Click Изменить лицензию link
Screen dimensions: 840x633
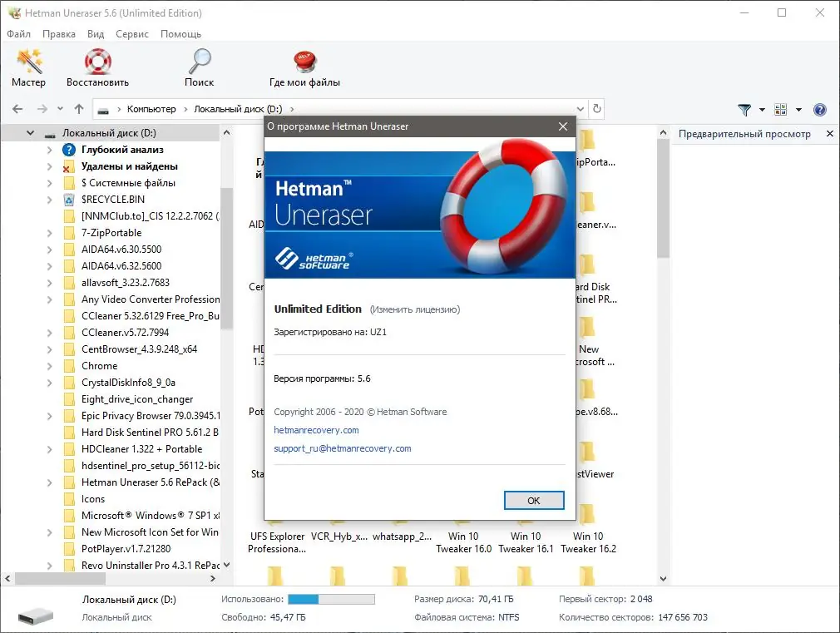[415, 309]
